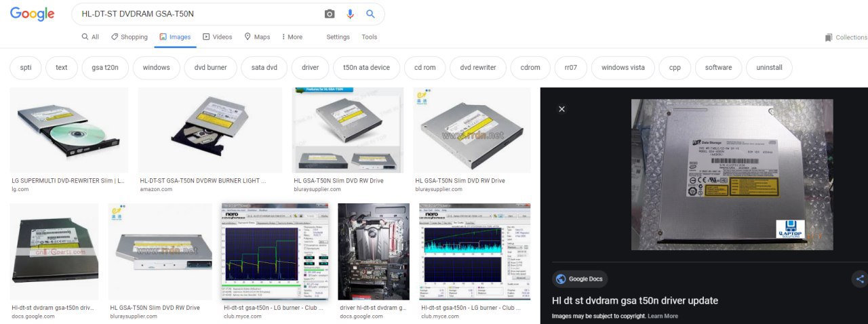868x324 pixels.
Task: Select the Images tab
Action: [175, 37]
